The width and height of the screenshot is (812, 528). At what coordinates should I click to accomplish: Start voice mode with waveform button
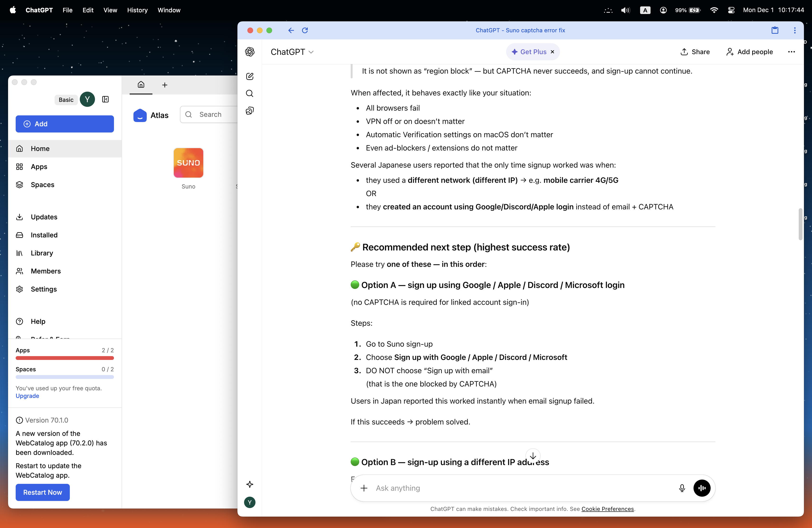click(702, 488)
